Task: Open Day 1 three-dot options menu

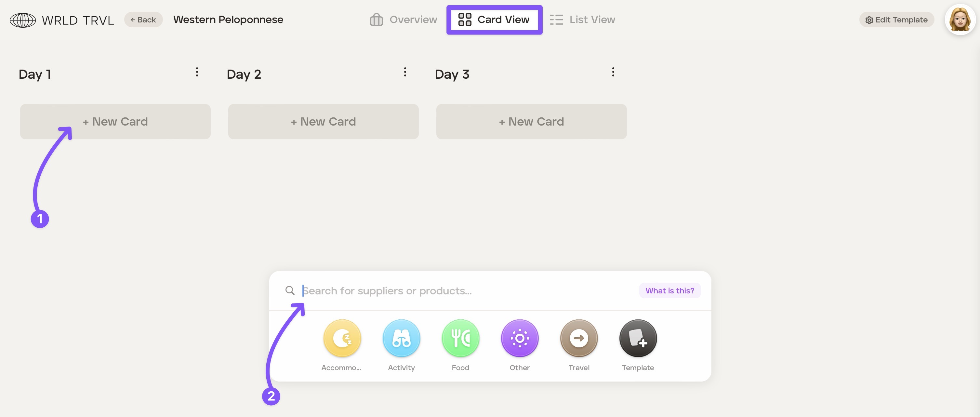Action: 197,72
